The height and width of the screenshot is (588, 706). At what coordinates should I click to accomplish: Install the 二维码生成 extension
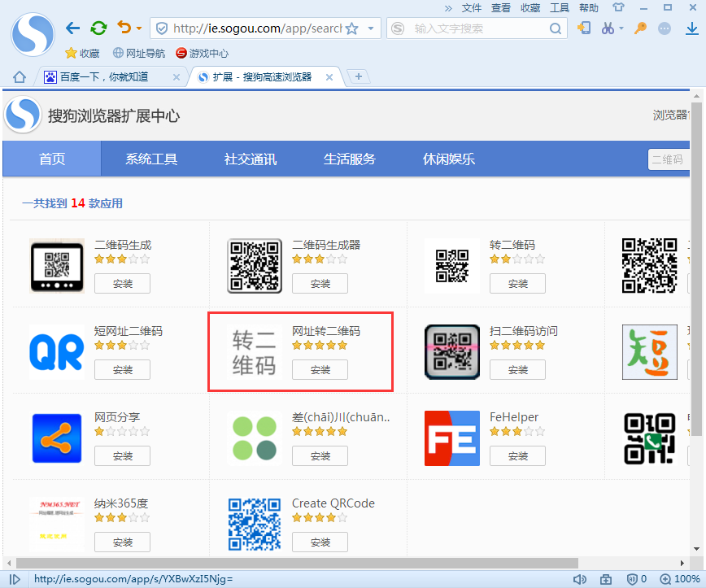[x=123, y=284]
